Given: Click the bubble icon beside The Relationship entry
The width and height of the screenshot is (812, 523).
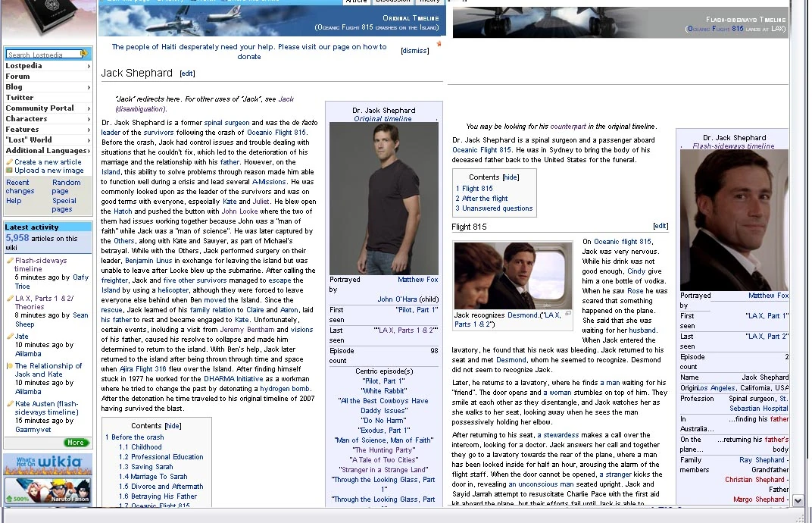Looking at the screenshot, I should [x=9, y=366].
